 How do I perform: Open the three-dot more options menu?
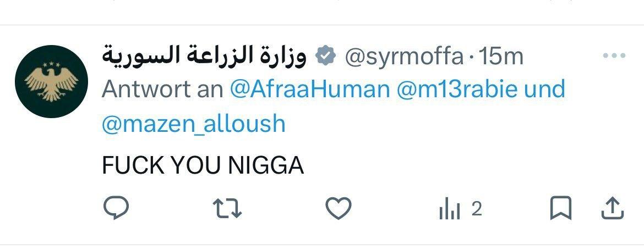pos(614,55)
